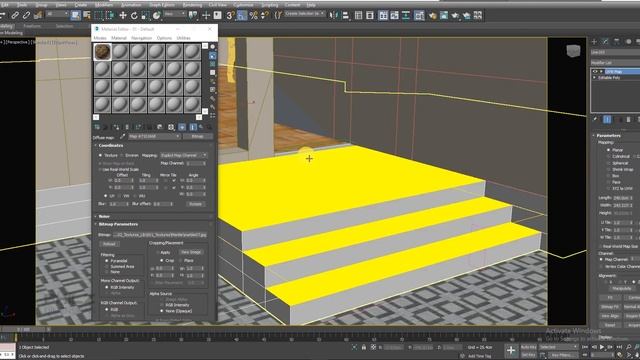Screen dimensions: 640x360
Task: Click the Play Animation button
Action: coord(602,347)
